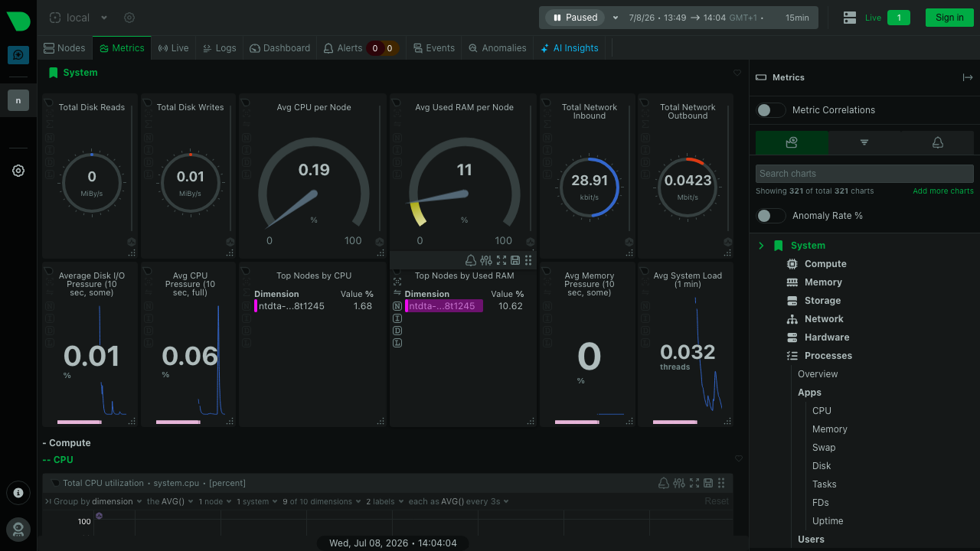Open sidebar settings gear
The width and height of the screenshot is (980, 551).
click(18, 171)
